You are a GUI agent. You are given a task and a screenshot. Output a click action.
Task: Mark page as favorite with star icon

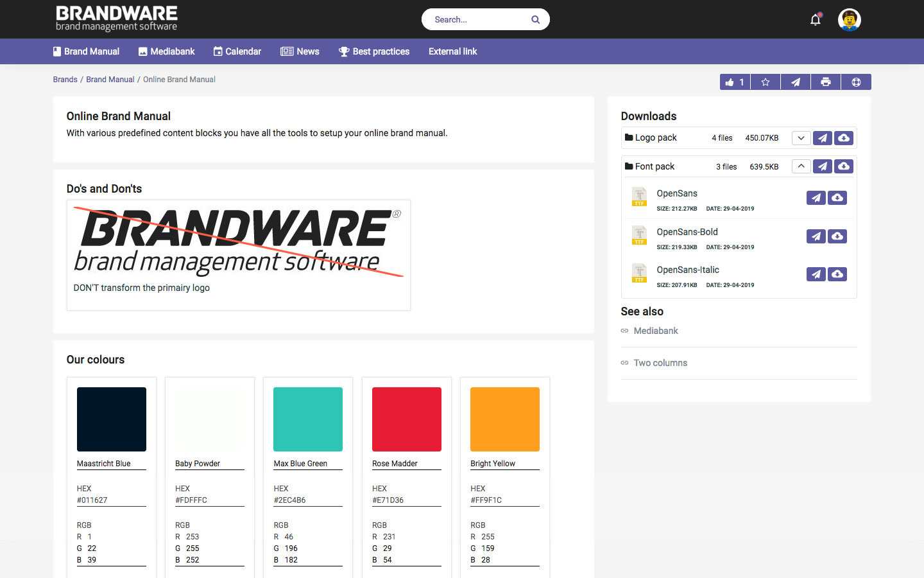coord(765,82)
